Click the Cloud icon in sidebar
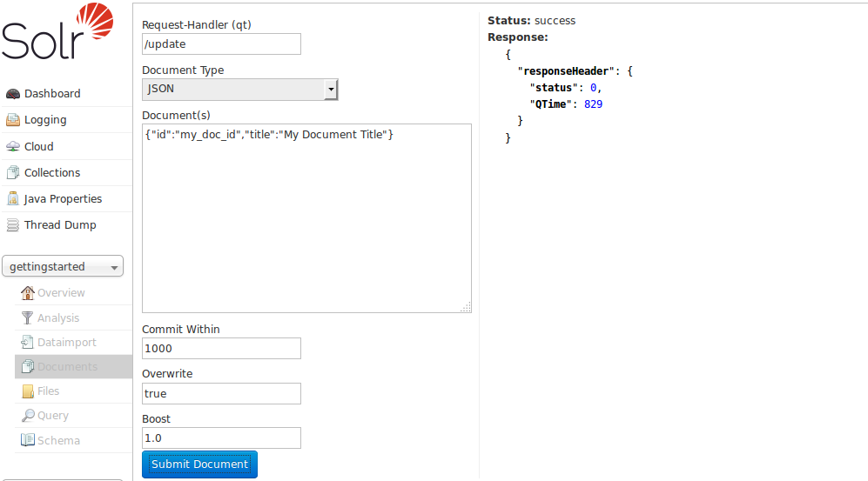The width and height of the screenshot is (868, 481). click(x=13, y=147)
